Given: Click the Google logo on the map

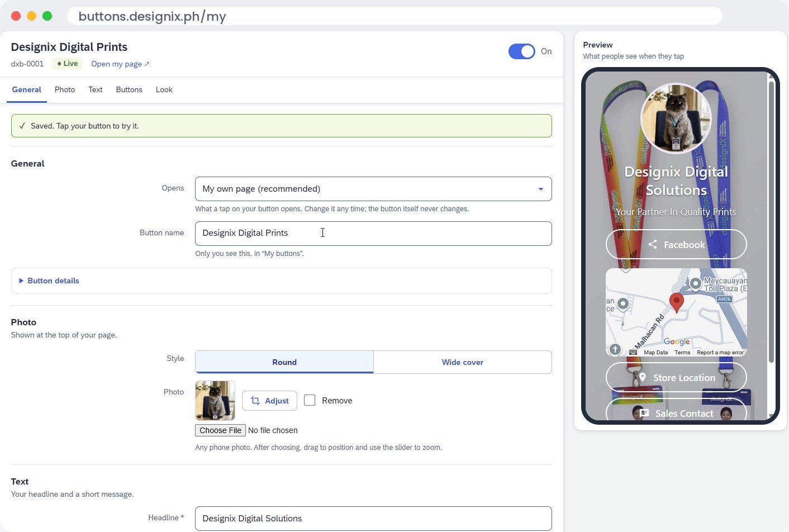Looking at the screenshot, I should click(677, 341).
